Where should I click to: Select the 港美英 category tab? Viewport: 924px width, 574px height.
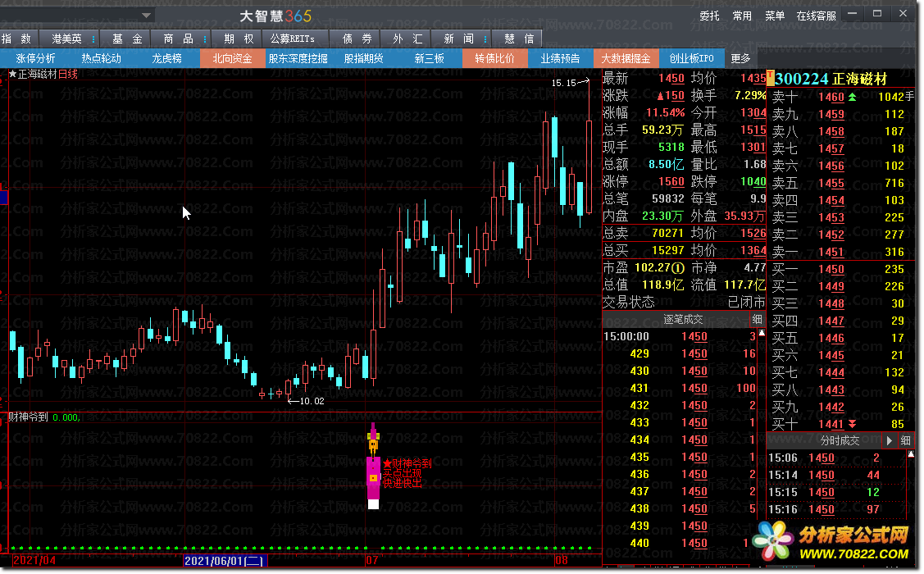coord(66,39)
